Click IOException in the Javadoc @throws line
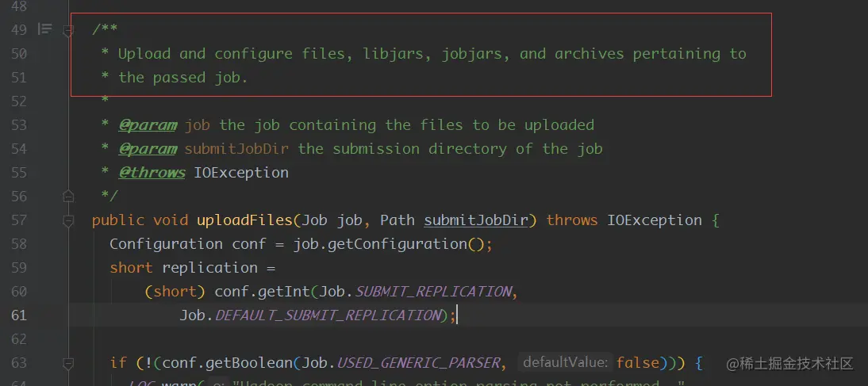The image size is (868, 386). [x=241, y=173]
